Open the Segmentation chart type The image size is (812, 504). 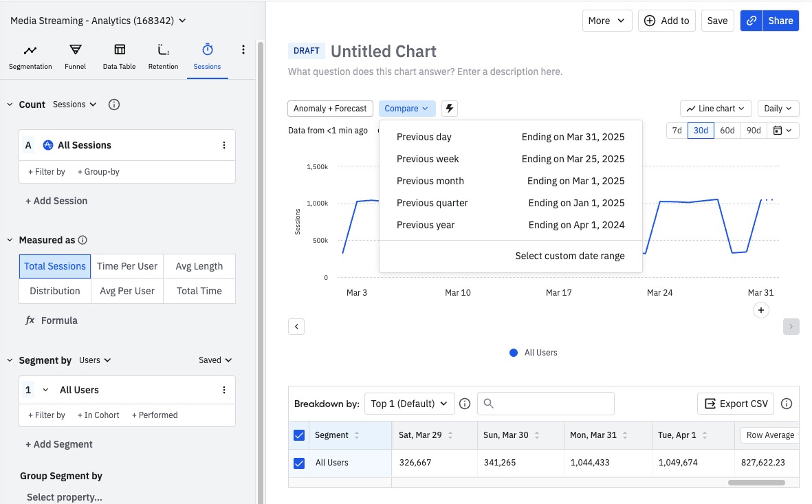[30, 57]
